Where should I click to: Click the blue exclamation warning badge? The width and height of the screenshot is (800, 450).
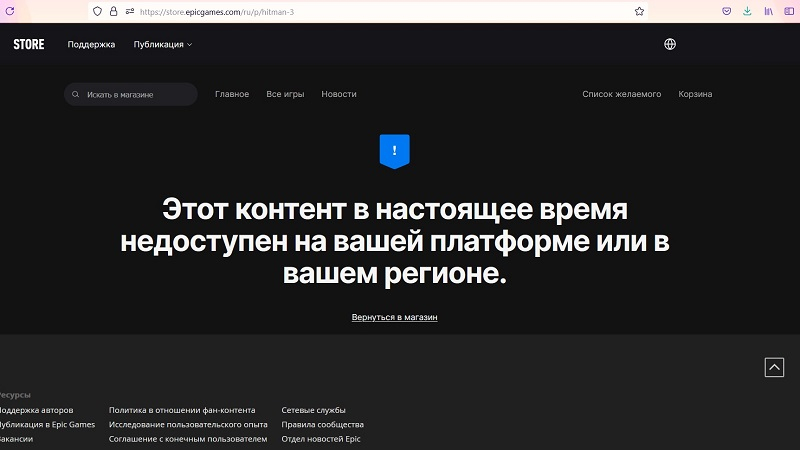click(394, 152)
